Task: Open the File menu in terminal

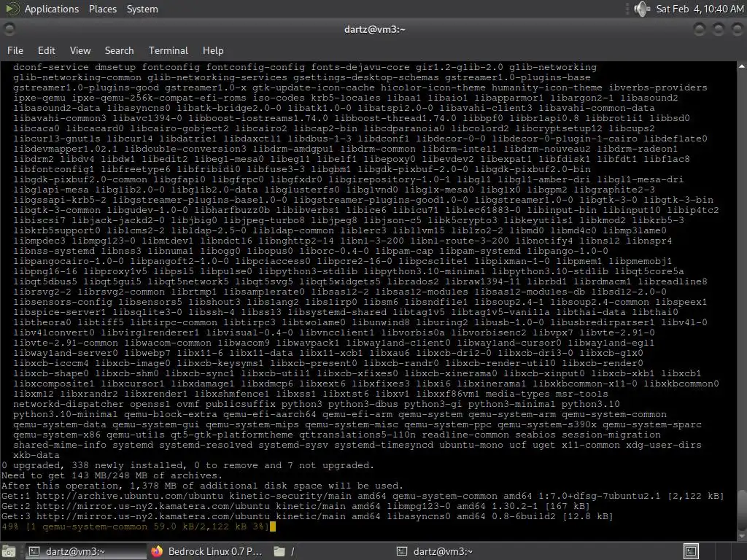Action: tap(15, 50)
